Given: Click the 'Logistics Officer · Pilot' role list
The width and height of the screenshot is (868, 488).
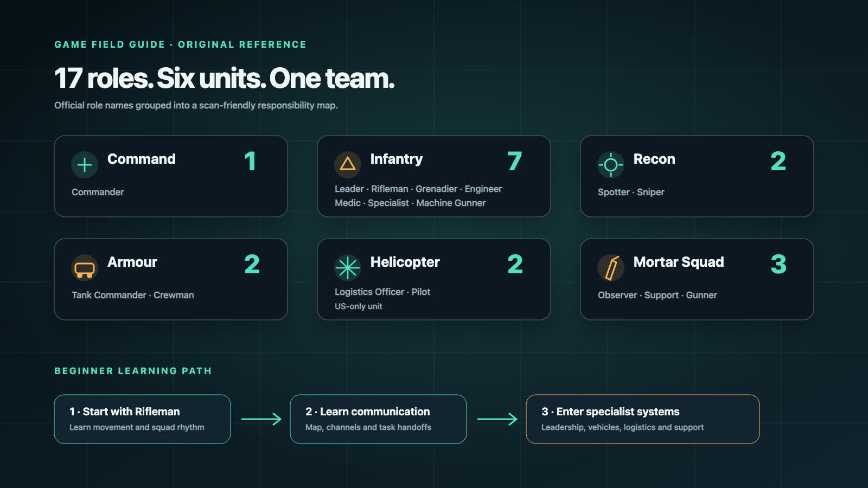Looking at the screenshot, I should pyautogui.click(x=382, y=292).
